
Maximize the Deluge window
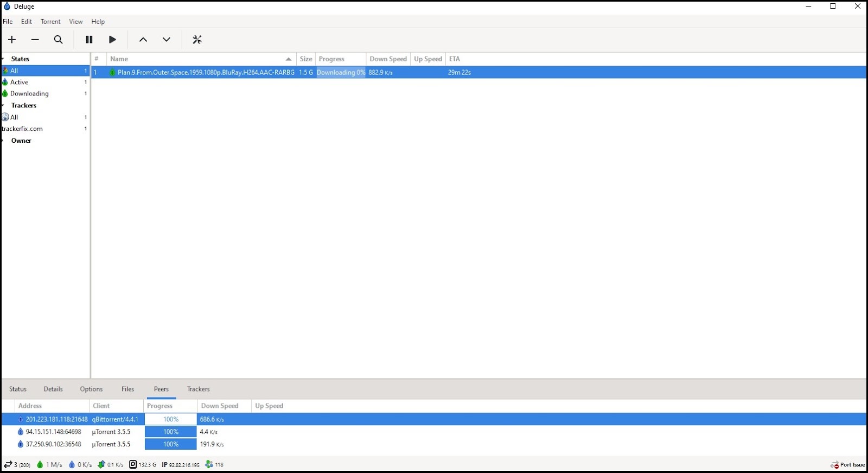coord(833,7)
